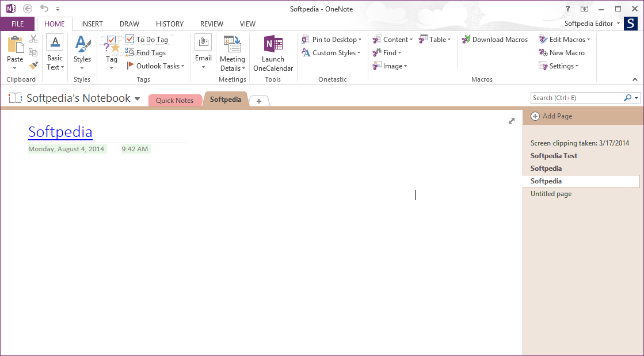Image resolution: width=644 pixels, height=356 pixels.
Task: Create a new section with plus tab
Action: 259,101
